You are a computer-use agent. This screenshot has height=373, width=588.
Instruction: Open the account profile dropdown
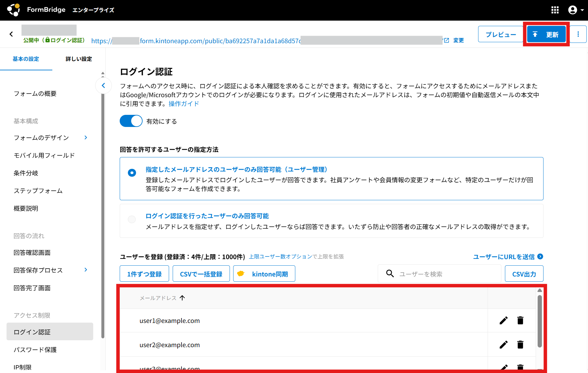575,10
